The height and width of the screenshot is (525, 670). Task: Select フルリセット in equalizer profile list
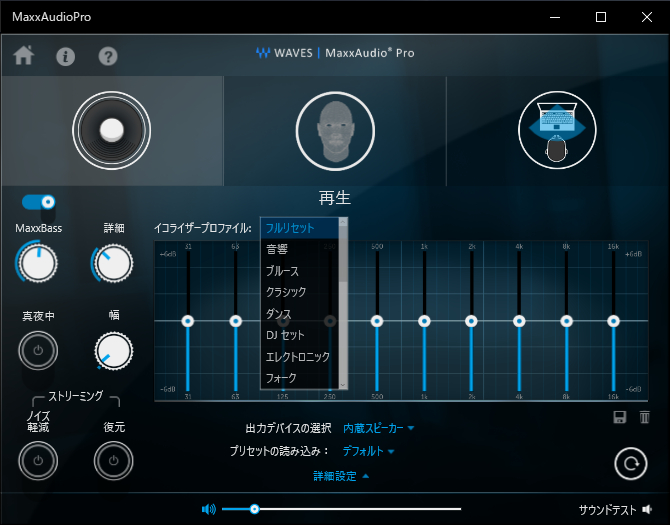300,228
